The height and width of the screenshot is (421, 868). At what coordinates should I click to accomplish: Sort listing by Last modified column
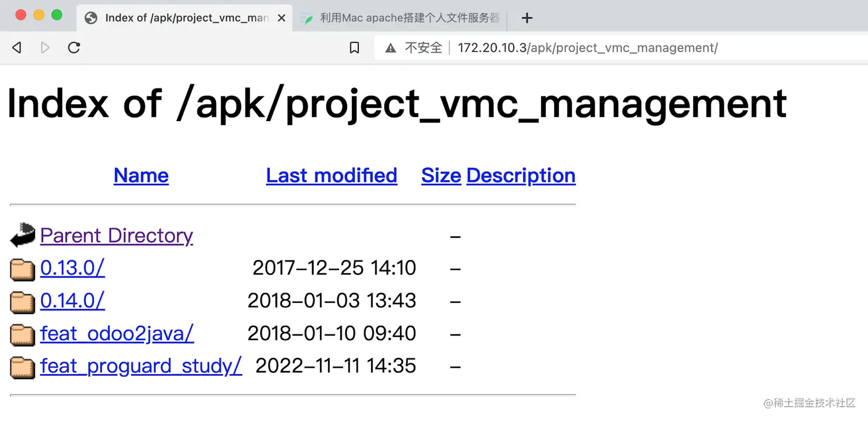tap(331, 176)
